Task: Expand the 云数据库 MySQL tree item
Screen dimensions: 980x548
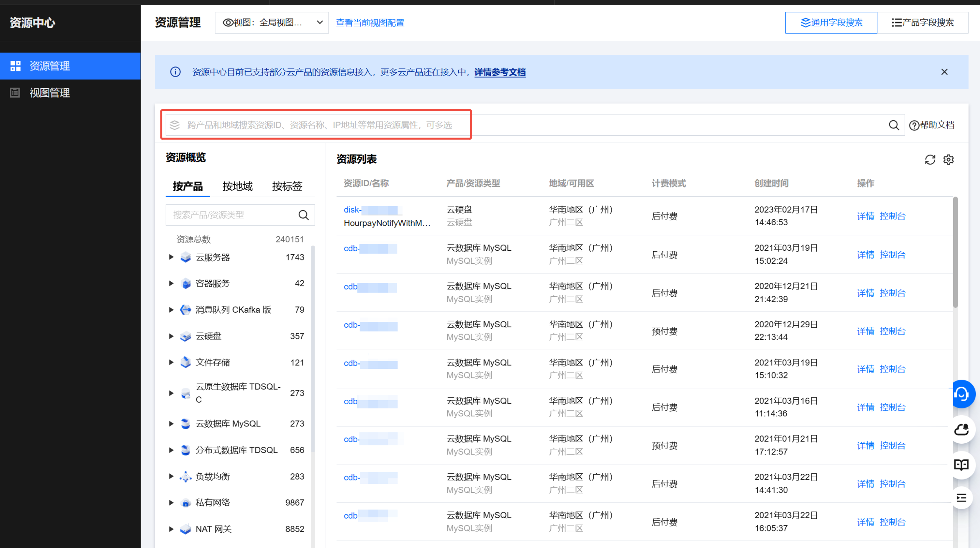Action: [171, 424]
